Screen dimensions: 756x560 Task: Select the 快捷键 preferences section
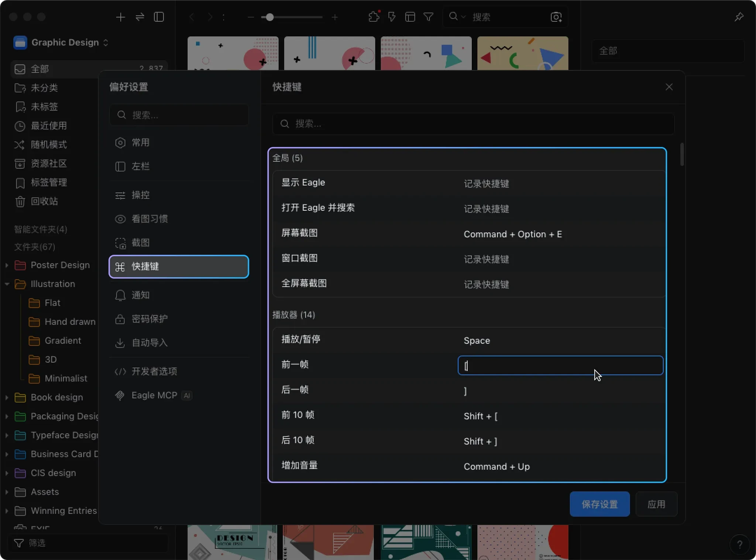pyautogui.click(x=179, y=267)
